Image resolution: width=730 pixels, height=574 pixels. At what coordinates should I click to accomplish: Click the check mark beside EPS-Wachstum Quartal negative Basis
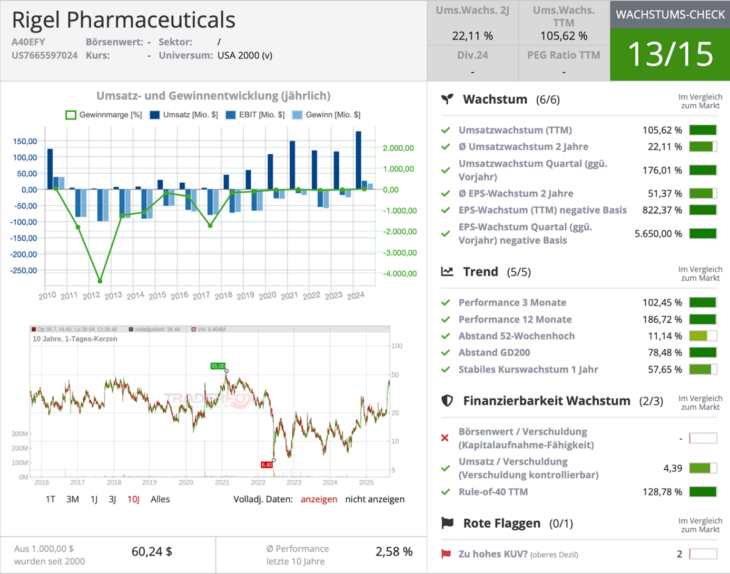pos(446,233)
